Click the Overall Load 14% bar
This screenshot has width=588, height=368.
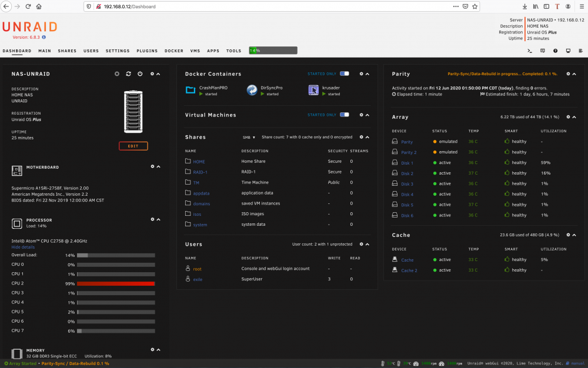116,256
